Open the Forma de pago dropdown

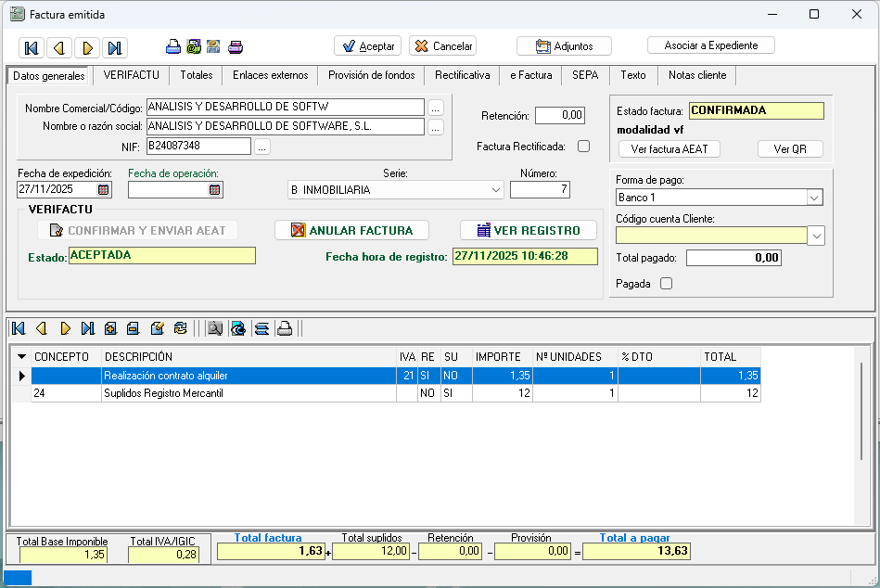(813, 198)
